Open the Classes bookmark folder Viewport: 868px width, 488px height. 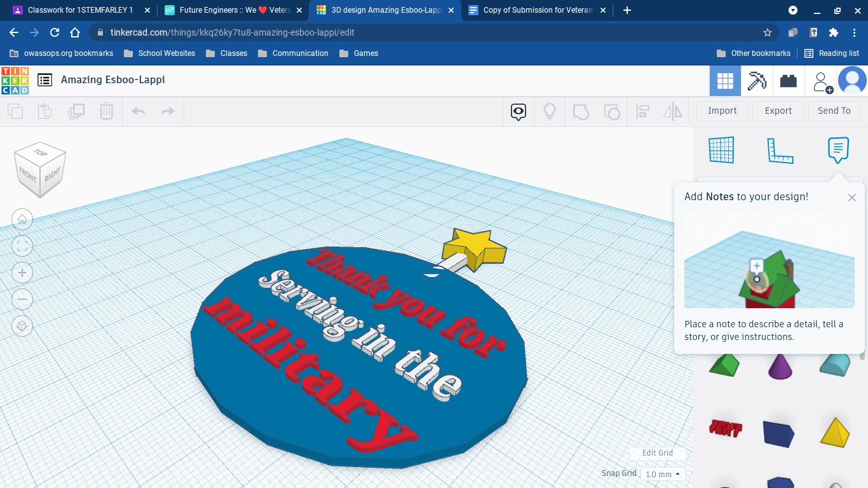[227, 53]
